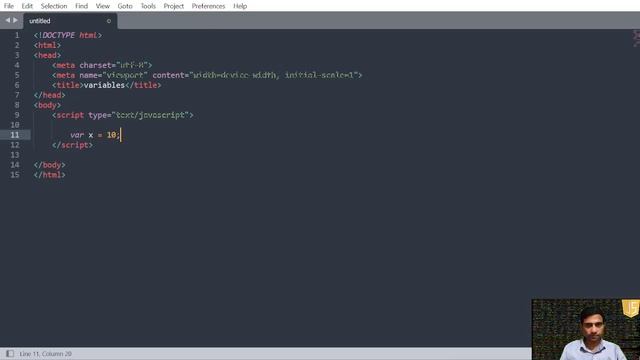Screen dimensions: 640x360
Task: Click the closing html tag
Action: (x=50, y=175)
